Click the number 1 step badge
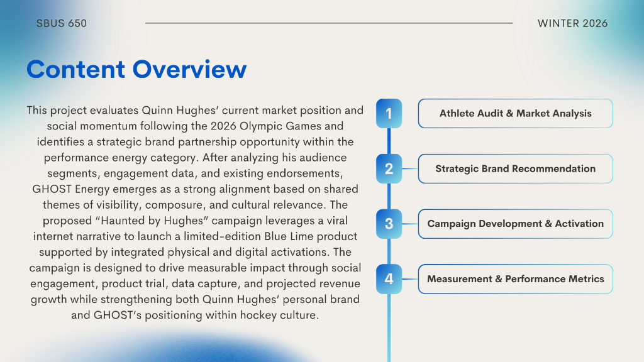 pos(389,113)
